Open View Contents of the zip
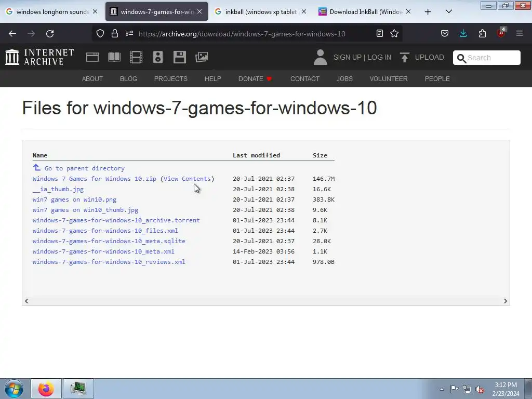The image size is (532, 399). (187, 179)
